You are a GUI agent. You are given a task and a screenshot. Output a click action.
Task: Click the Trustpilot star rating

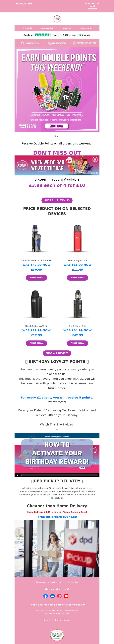[43, 35]
